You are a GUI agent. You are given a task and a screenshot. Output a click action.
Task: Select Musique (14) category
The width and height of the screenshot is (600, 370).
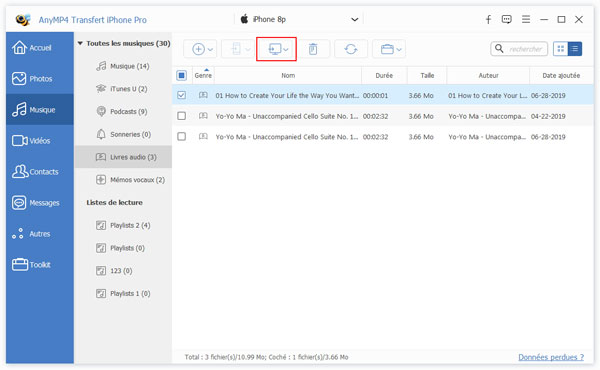pyautogui.click(x=122, y=66)
